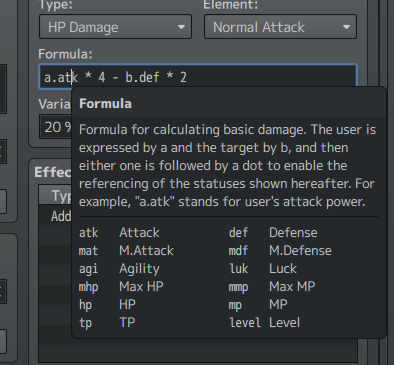Viewport: 394px width, 365px height.
Task: Select the Add row in the Effects list
Action: pos(55,216)
